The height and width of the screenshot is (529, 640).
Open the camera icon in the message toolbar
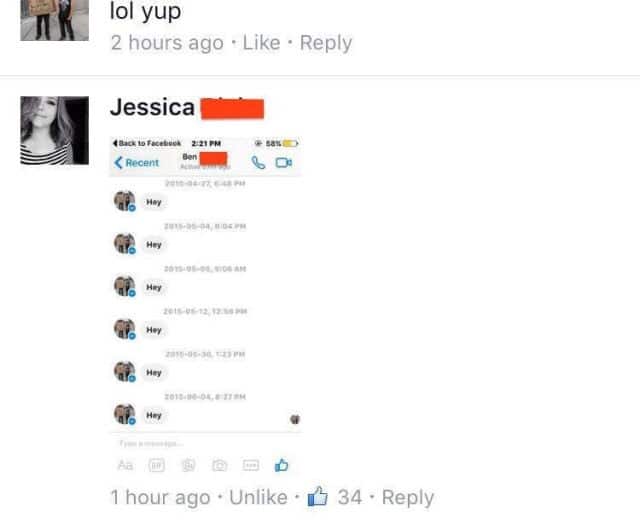(x=219, y=465)
